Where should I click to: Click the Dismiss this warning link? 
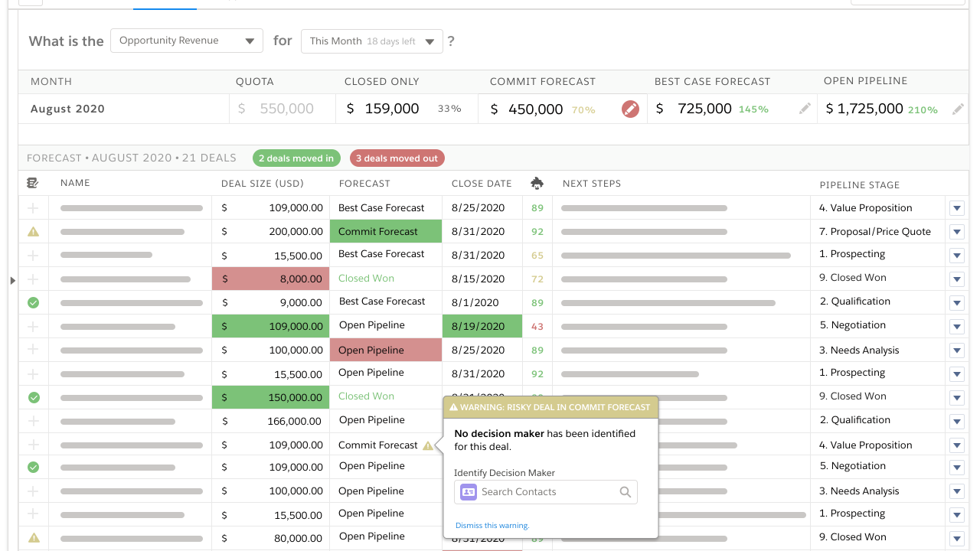[x=492, y=526]
